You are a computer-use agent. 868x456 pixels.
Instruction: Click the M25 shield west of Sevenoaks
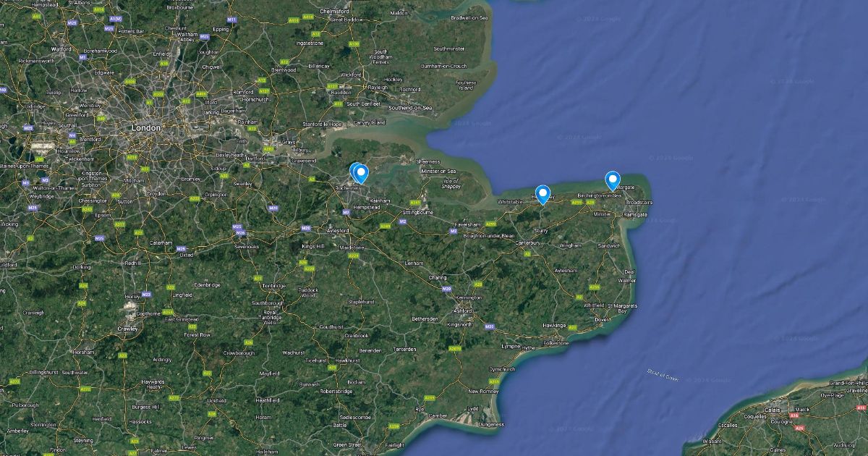click(236, 227)
